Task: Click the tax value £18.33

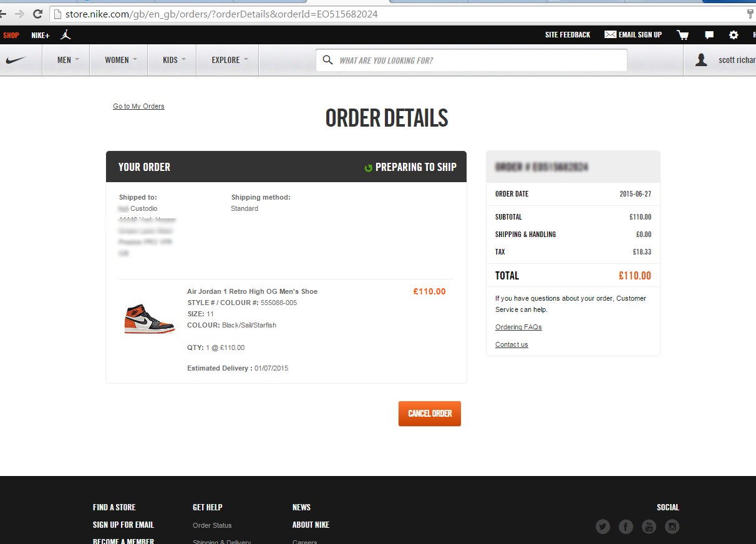Action: (642, 252)
